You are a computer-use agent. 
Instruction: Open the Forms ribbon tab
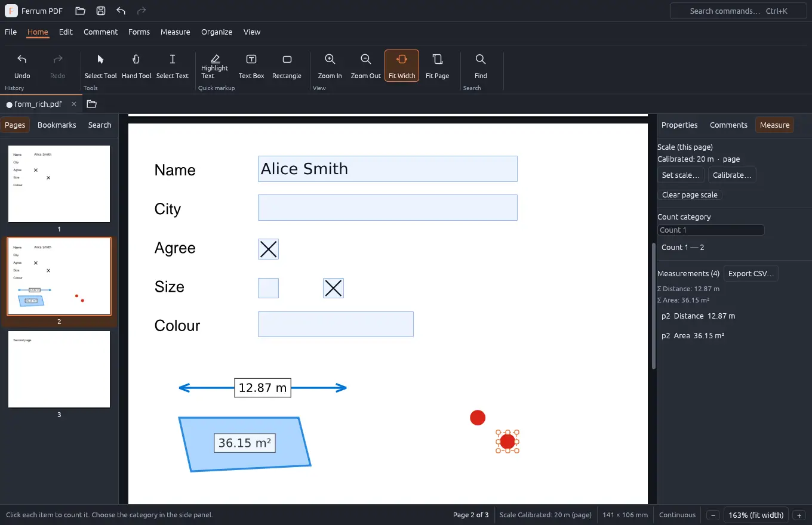139,32
